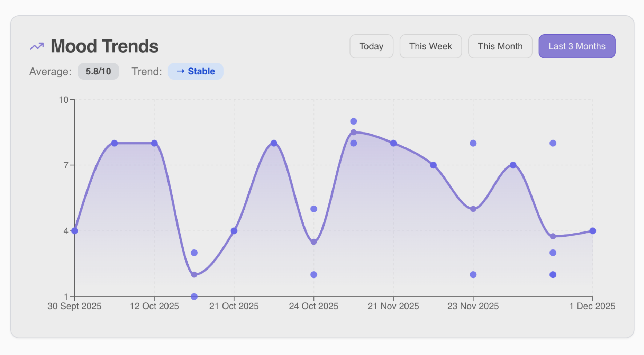The image size is (644, 355).
Task: Switch to This Month view
Action: coord(500,46)
